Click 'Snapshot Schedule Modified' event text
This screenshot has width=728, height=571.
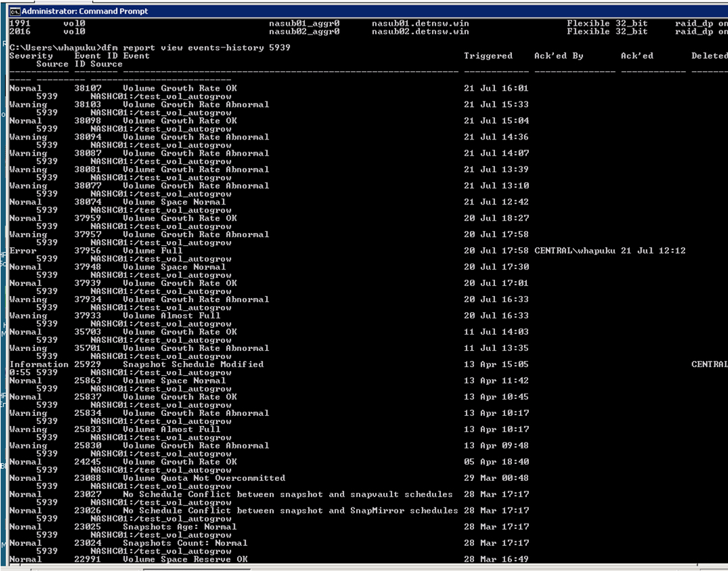coord(193,364)
